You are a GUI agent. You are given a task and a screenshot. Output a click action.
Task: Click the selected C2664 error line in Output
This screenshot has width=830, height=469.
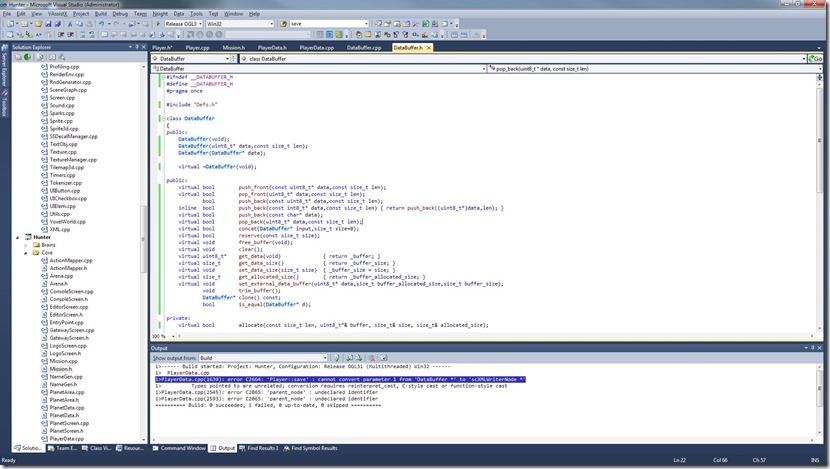coord(340,380)
